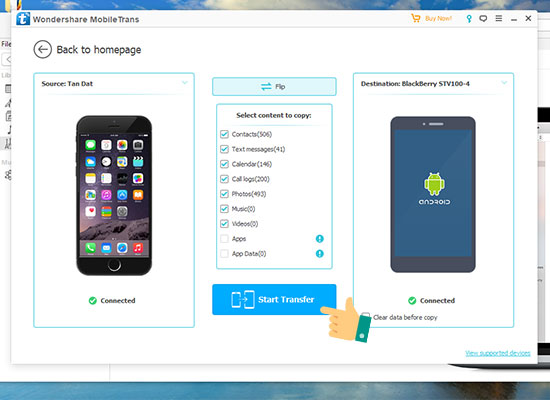
Task: Uncheck the Contacts(506) checkbox
Action: (224, 134)
